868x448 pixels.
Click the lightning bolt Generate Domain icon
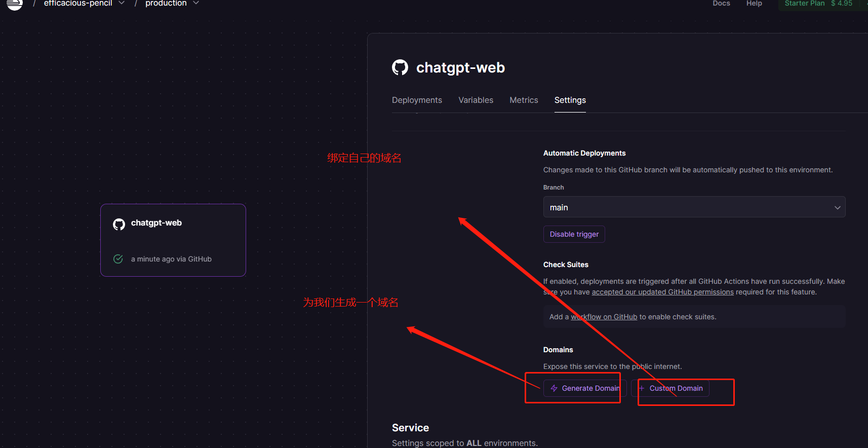click(554, 388)
